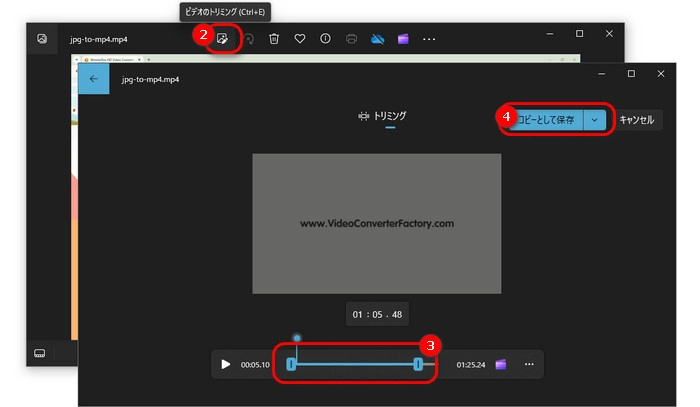Click the OneDrive cloud icon in back window

[378, 39]
